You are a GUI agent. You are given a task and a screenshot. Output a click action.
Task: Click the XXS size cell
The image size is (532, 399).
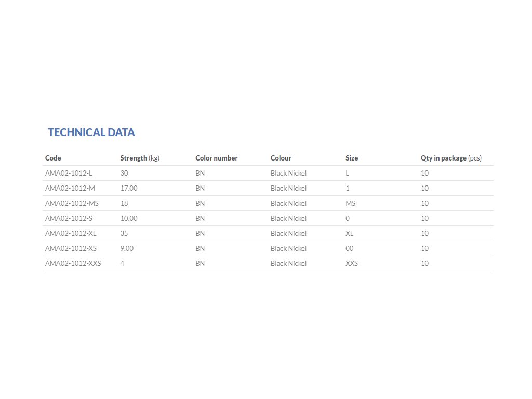(x=352, y=263)
